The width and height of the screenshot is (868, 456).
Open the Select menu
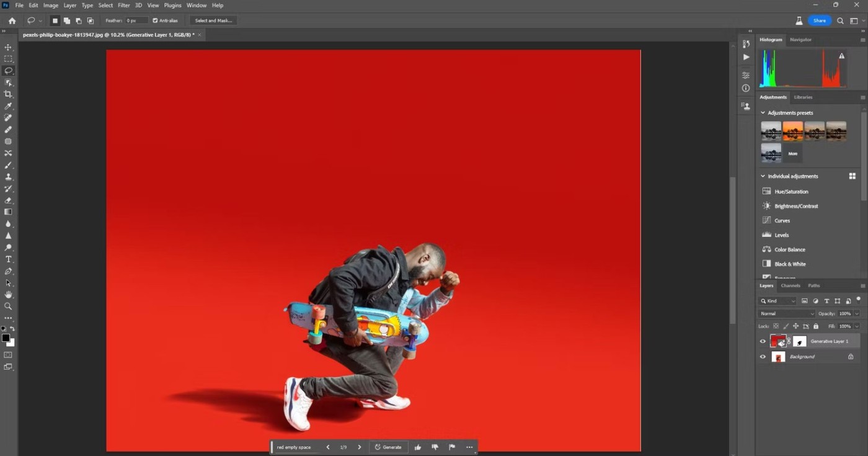[105, 5]
